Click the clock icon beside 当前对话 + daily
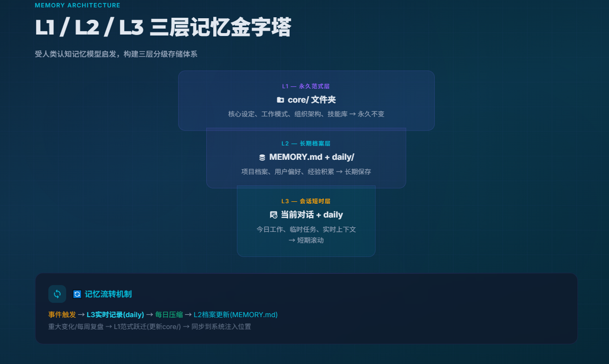609x364 pixels. 273,215
